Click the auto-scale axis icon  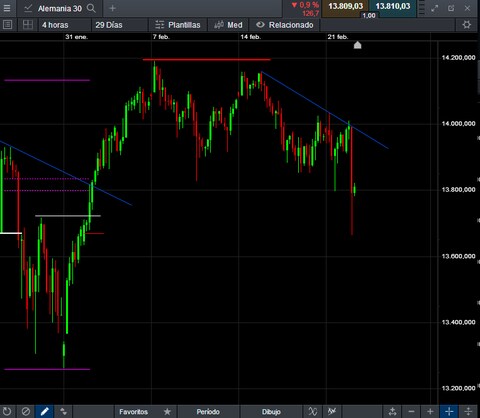(x=393, y=411)
